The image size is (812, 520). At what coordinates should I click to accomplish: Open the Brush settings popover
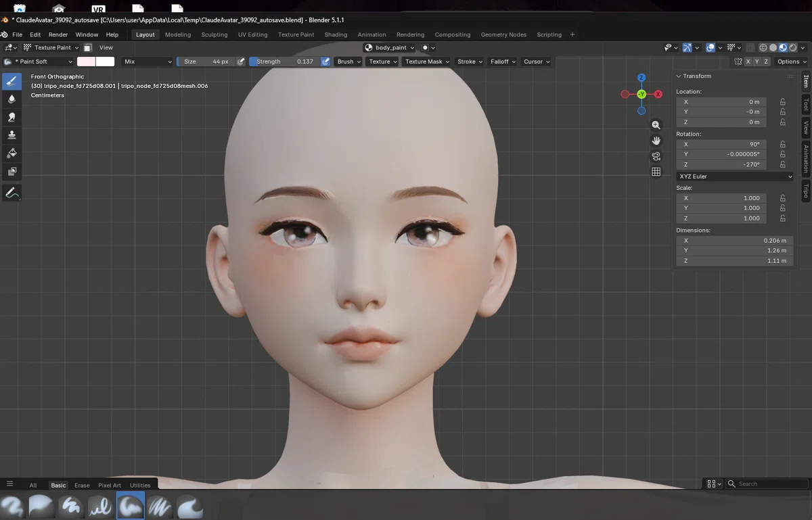(x=348, y=62)
